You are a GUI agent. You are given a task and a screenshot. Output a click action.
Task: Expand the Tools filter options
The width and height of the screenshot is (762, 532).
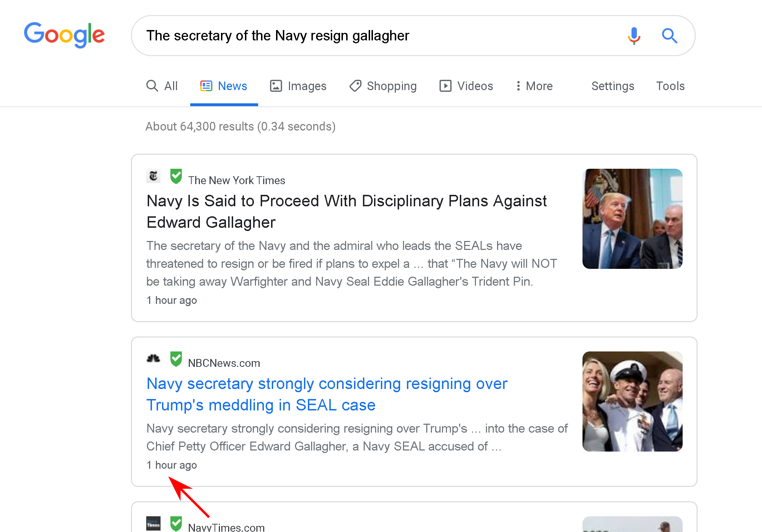click(x=670, y=86)
